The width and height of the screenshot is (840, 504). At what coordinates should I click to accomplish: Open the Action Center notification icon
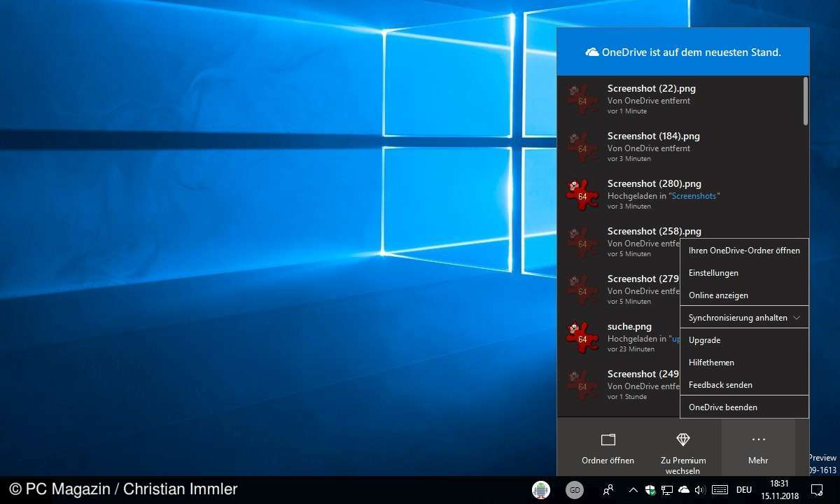tap(816, 489)
